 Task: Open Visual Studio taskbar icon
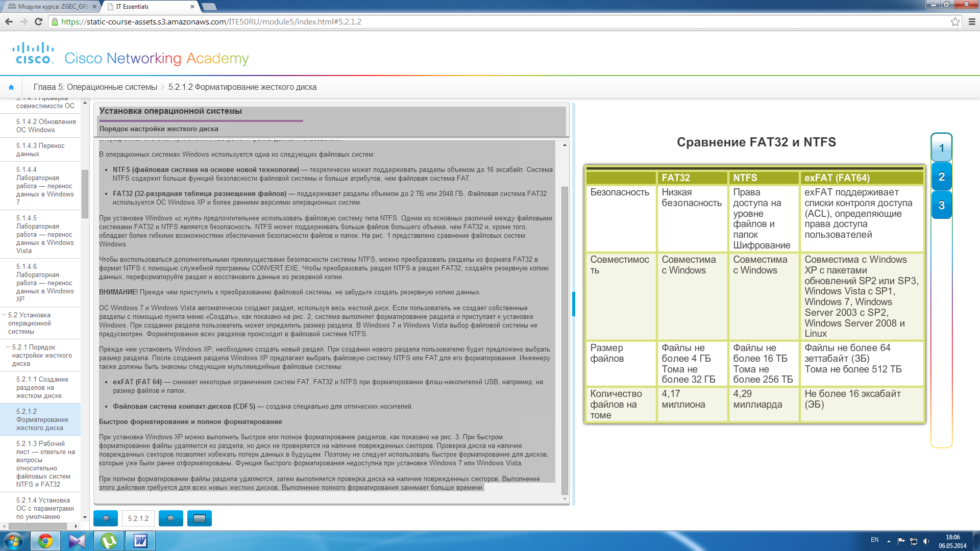click(x=77, y=541)
